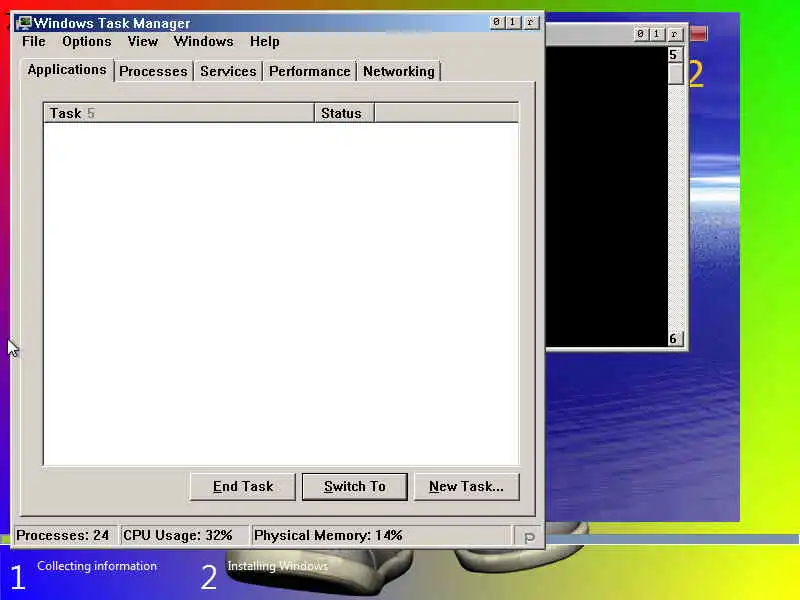Close the Windows Task Manager window
Viewport: 800px width, 600px height.
531,22
